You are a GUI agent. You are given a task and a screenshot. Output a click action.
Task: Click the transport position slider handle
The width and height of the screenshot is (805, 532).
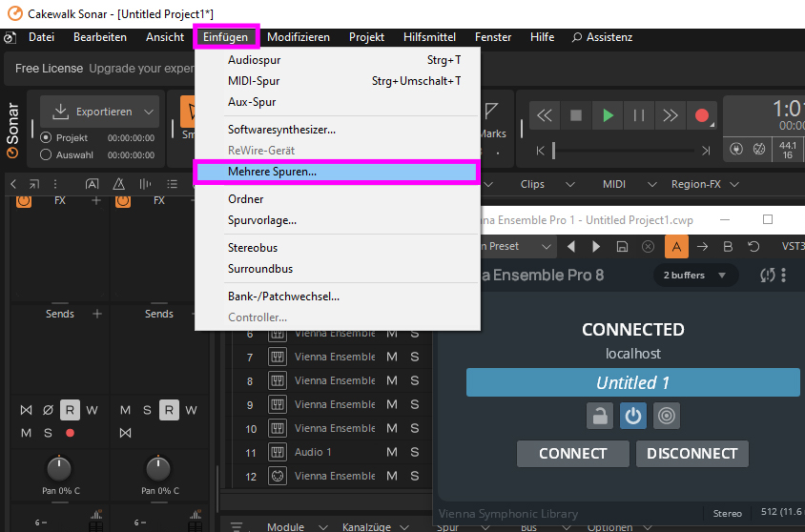pyautogui.click(x=553, y=151)
